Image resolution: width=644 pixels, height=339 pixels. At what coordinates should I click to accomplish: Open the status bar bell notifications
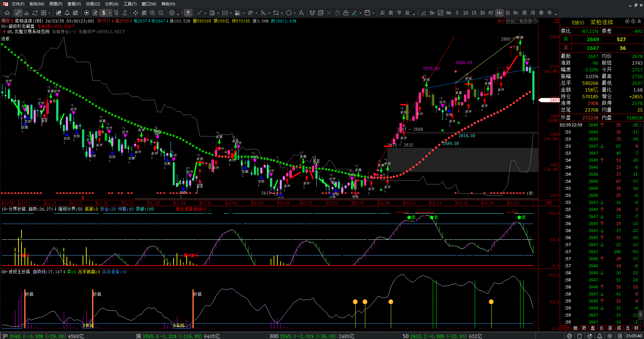(600, 336)
